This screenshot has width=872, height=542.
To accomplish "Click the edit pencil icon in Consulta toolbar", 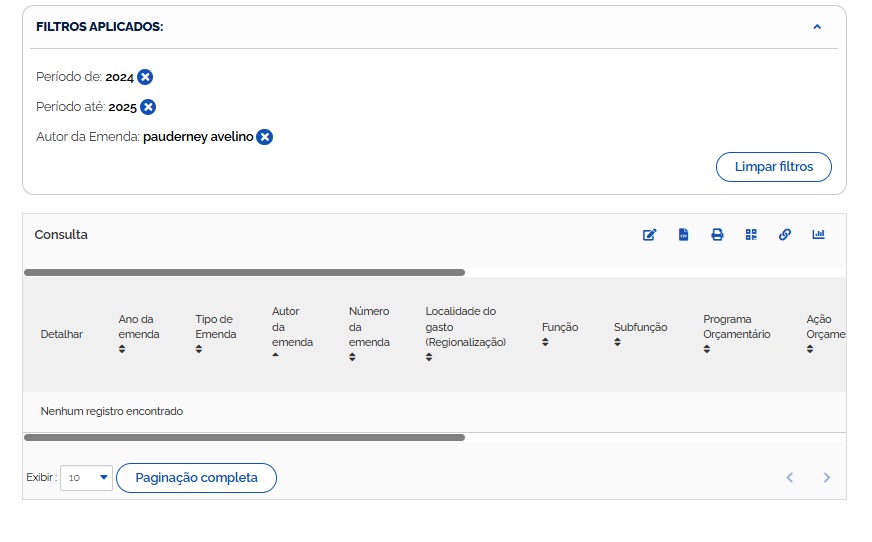I will point(649,235).
